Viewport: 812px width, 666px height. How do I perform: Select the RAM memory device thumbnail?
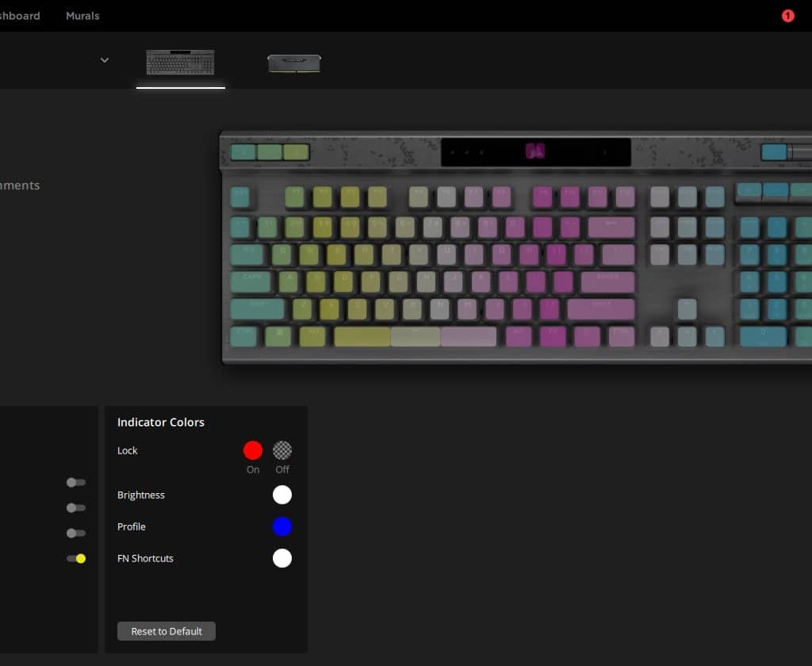pyautogui.click(x=293, y=63)
